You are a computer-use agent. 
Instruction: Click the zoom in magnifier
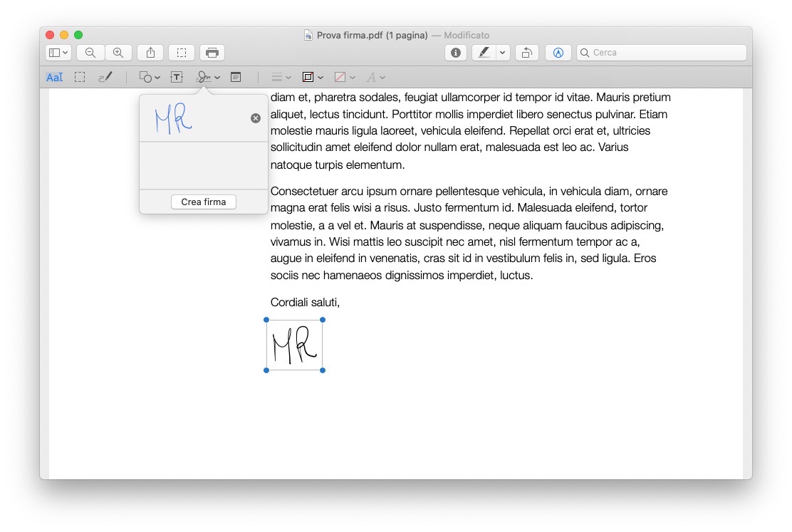118,53
